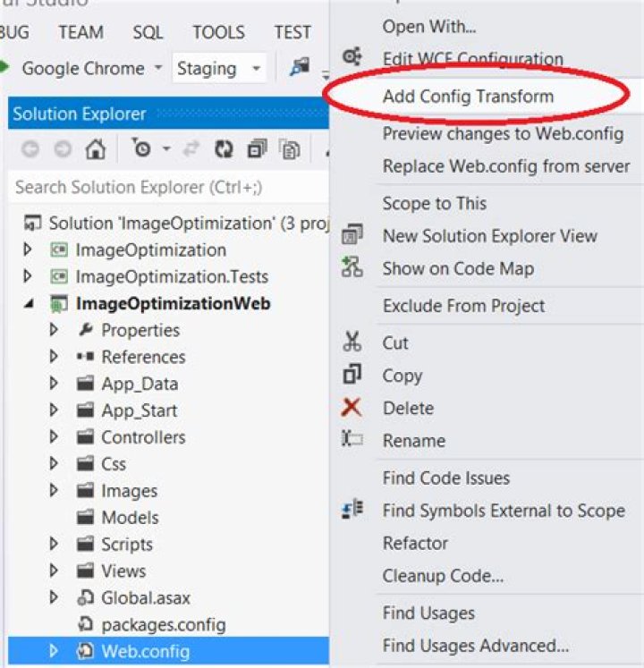Select the Scripts folder
This screenshot has height=668, width=644.
[127, 545]
